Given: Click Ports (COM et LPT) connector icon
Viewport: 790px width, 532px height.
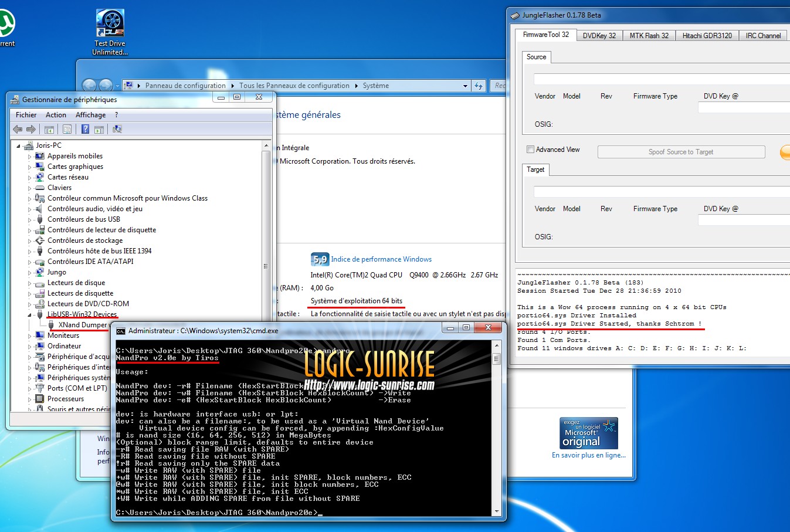Looking at the screenshot, I should tap(40, 388).
